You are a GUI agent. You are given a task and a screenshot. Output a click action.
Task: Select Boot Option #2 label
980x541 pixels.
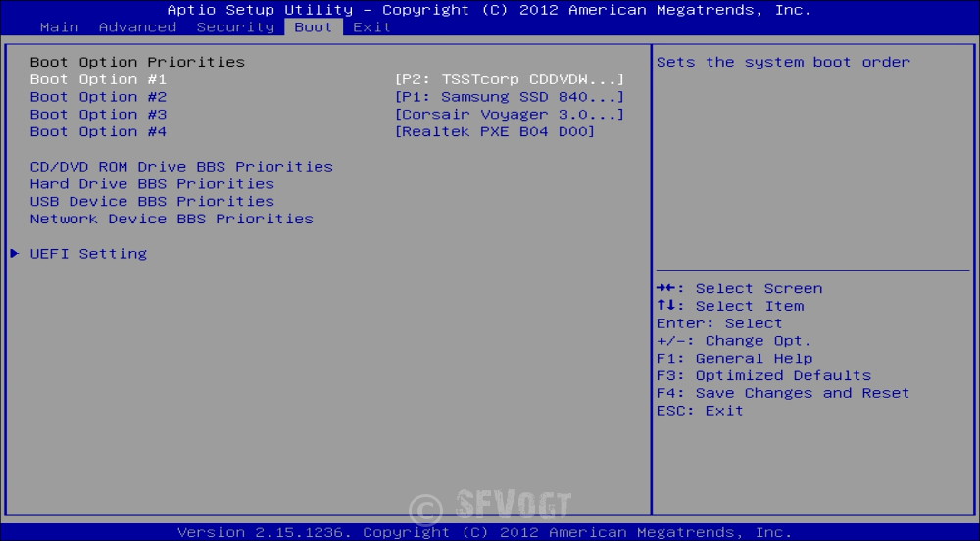pyautogui.click(x=98, y=97)
